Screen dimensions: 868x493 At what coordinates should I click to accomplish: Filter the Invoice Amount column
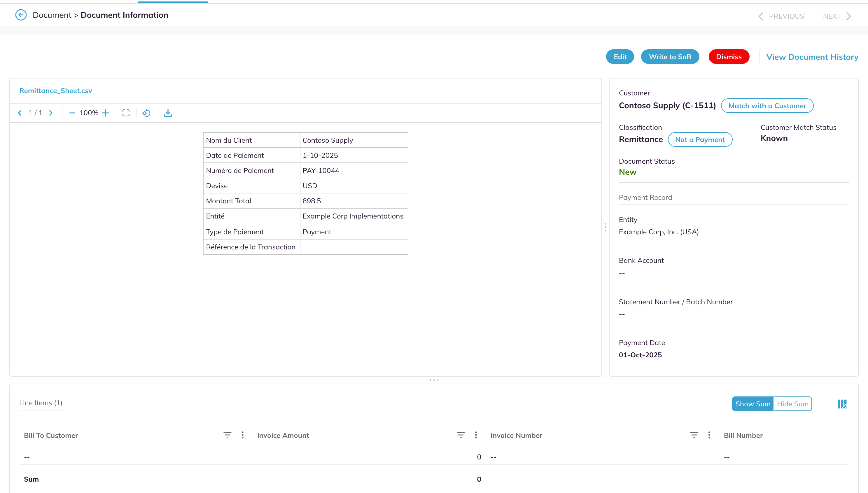pyautogui.click(x=461, y=435)
